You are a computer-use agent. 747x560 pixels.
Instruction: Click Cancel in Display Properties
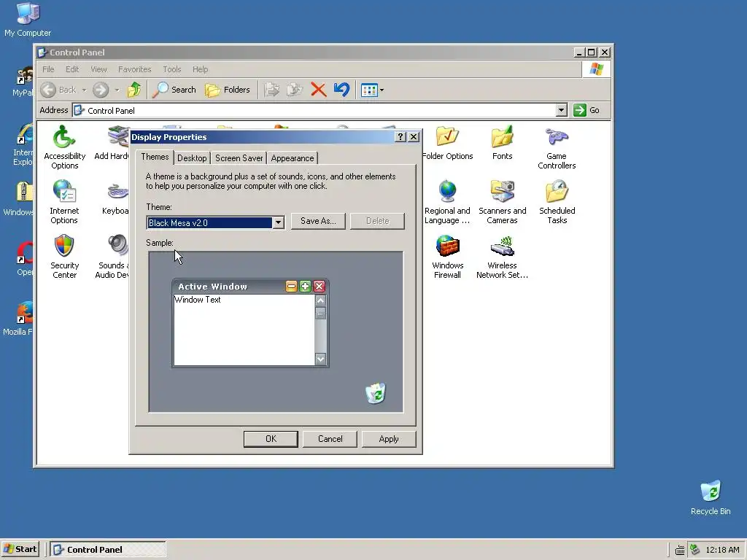330,439
